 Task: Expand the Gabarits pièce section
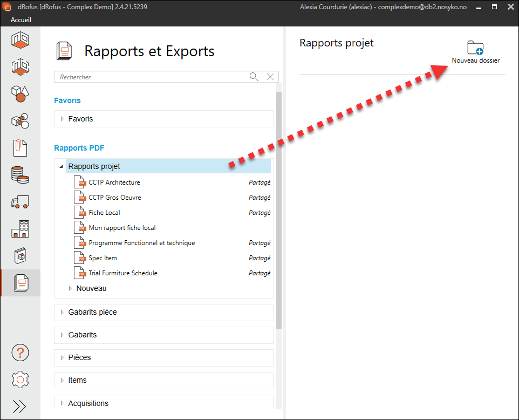tap(62, 312)
